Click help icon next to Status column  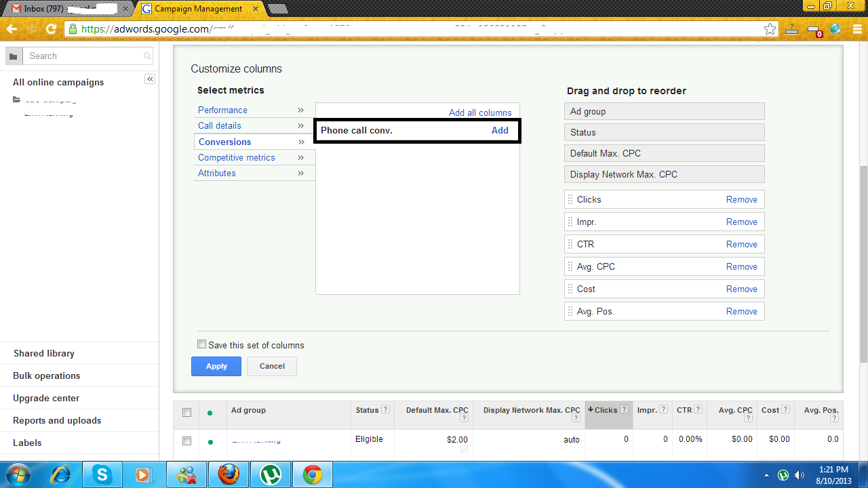point(385,409)
